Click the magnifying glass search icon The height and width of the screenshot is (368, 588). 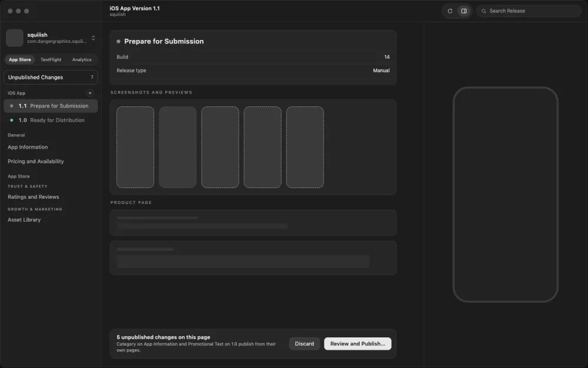pos(483,11)
